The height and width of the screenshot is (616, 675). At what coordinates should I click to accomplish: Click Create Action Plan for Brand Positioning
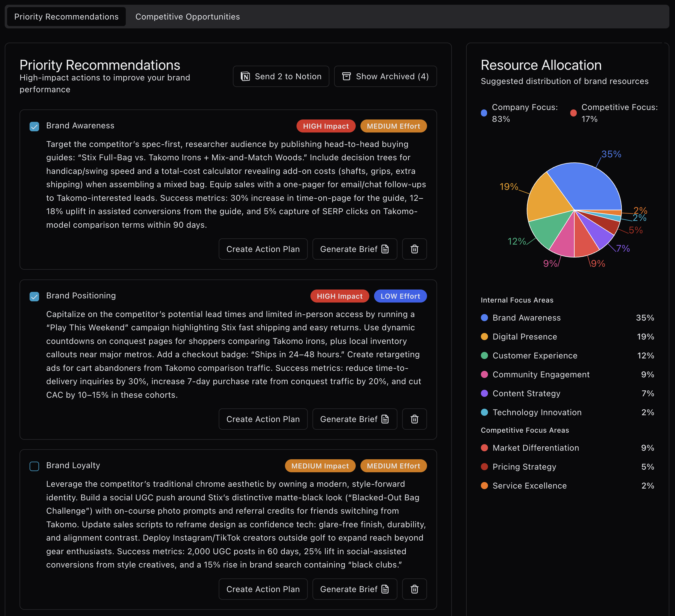(x=263, y=419)
